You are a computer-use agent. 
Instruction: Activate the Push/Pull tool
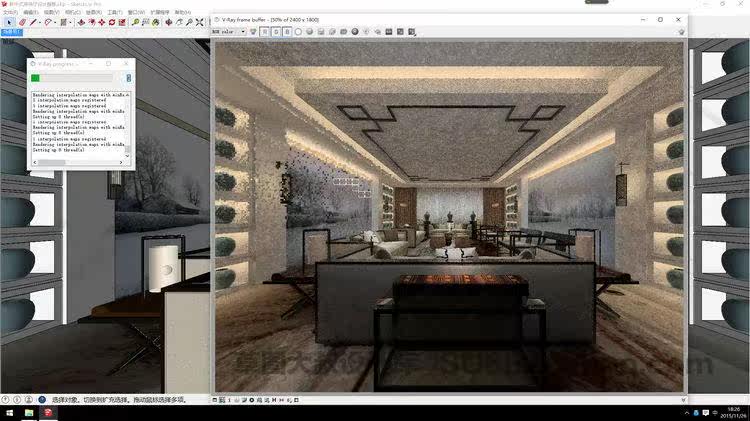tap(81, 22)
